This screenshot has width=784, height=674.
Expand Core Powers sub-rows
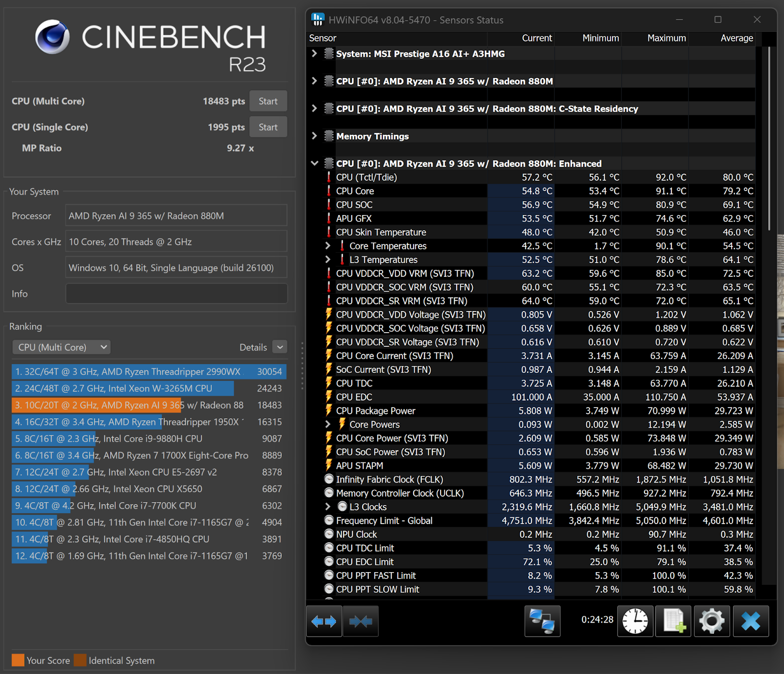point(328,424)
